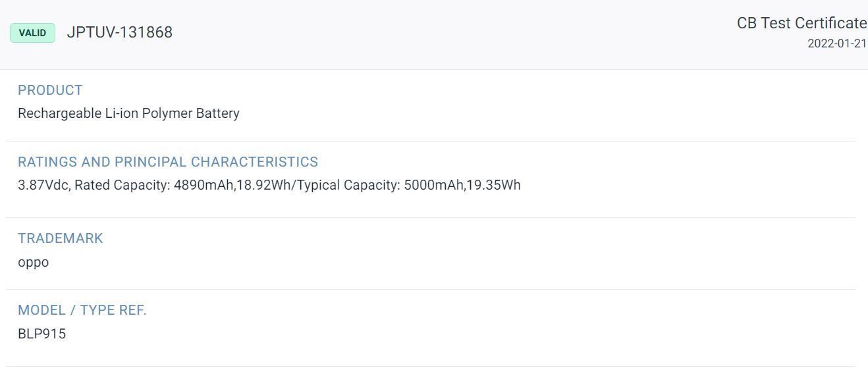868x372 pixels.
Task: Select the BLP915 model reference
Action: click(41, 334)
